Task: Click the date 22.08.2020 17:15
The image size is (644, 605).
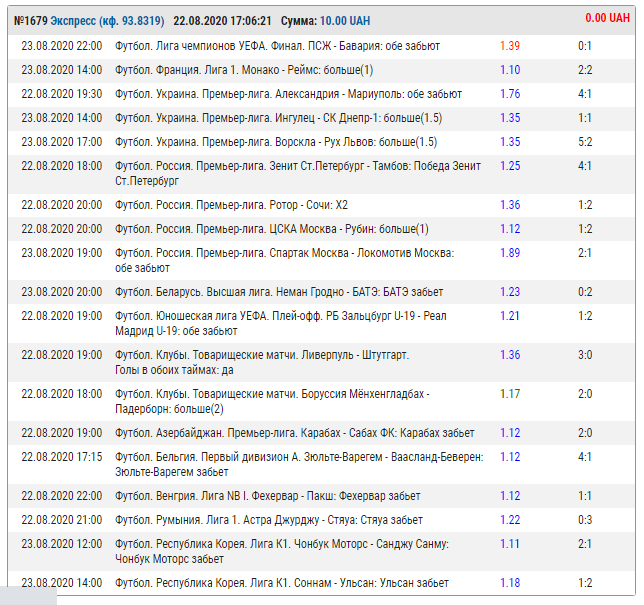Action: point(62,457)
